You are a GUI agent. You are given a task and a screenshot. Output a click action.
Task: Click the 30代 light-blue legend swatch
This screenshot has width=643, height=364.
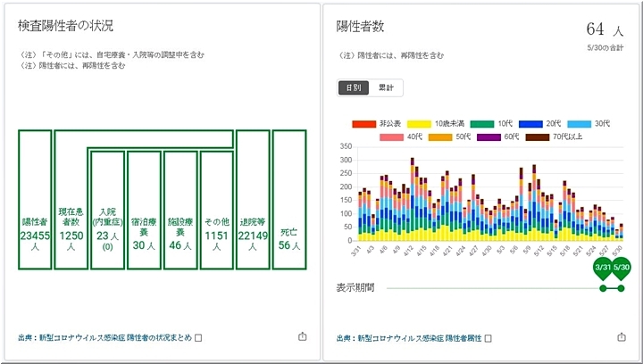pos(580,122)
